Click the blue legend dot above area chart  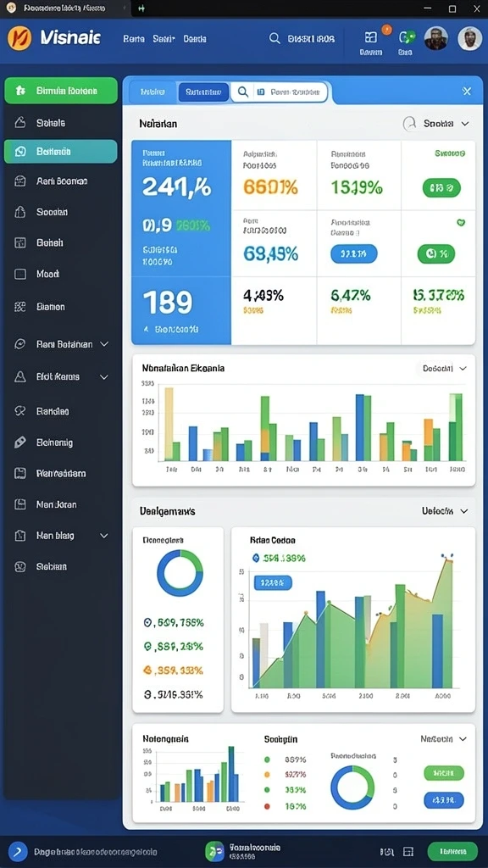point(256,558)
